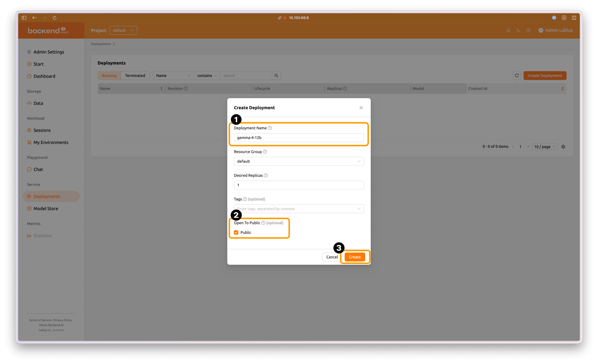Switch to the Terminated filter tab
Image resolution: width=598 pixels, height=364 pixels.
[x=135, y=75]
